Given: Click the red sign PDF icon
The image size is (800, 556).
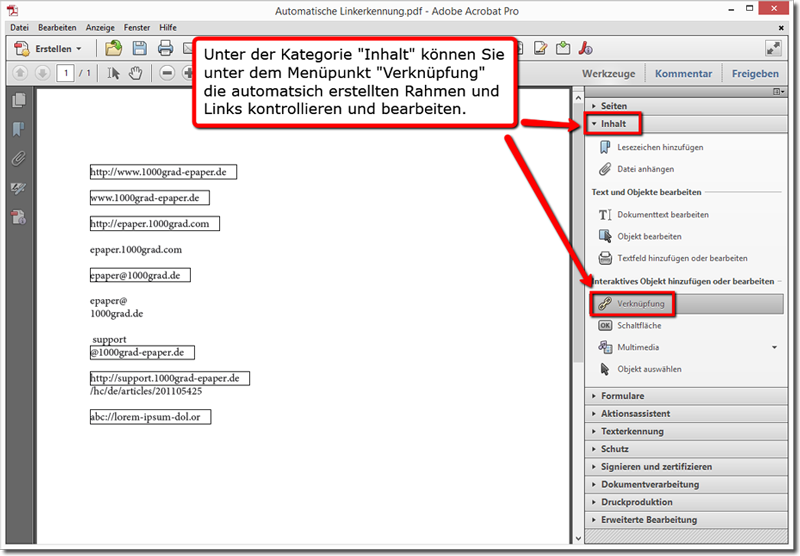Looking at the screenshot, I should (x=585, y=48).
